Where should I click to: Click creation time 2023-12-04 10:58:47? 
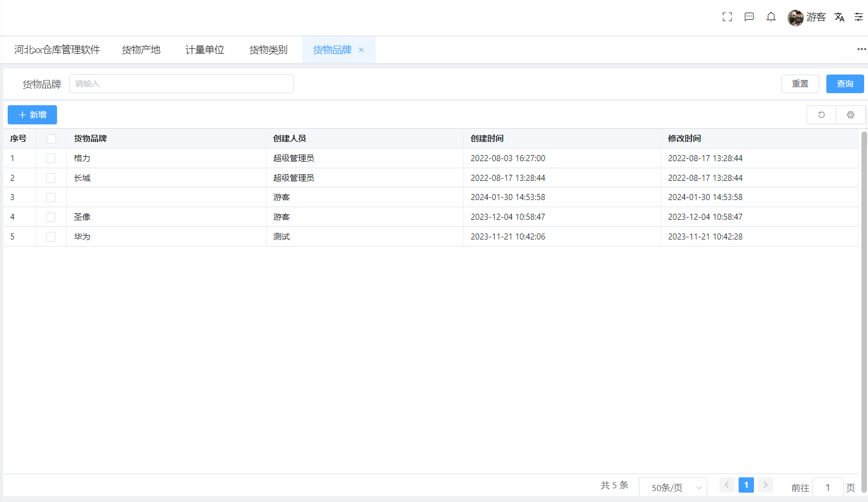coord(508,217)
